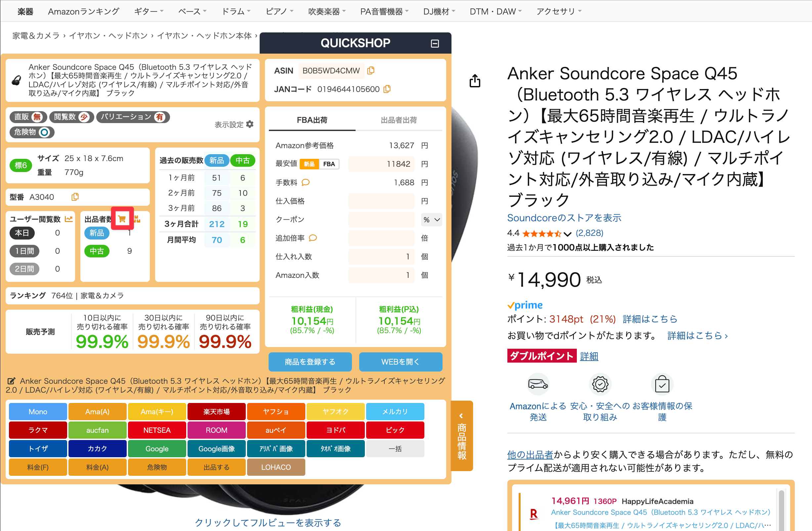Copy the model number A3040 icon
This screenshot has width=812, height=531.
click(75, 197)
